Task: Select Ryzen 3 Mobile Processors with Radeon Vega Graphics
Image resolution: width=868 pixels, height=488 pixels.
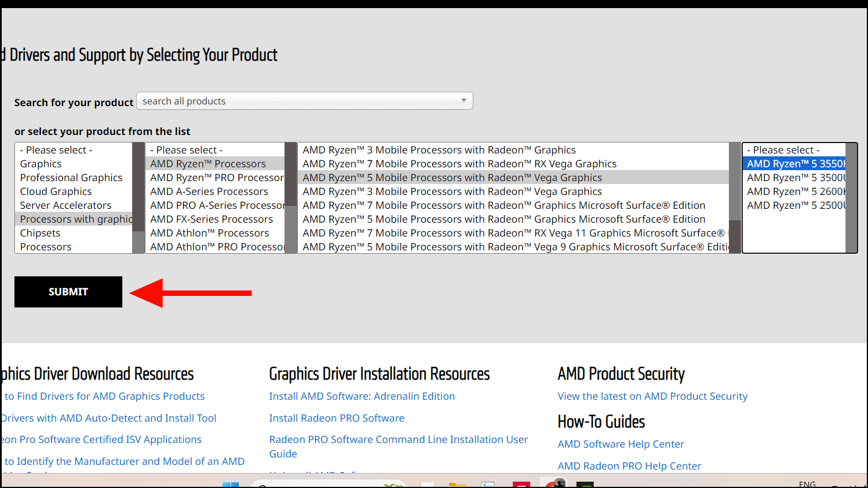Action: [514, 192]
